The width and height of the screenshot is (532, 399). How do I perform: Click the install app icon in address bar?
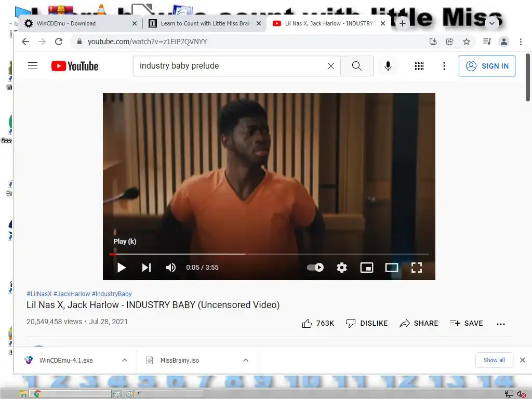[x=433, y=42]
